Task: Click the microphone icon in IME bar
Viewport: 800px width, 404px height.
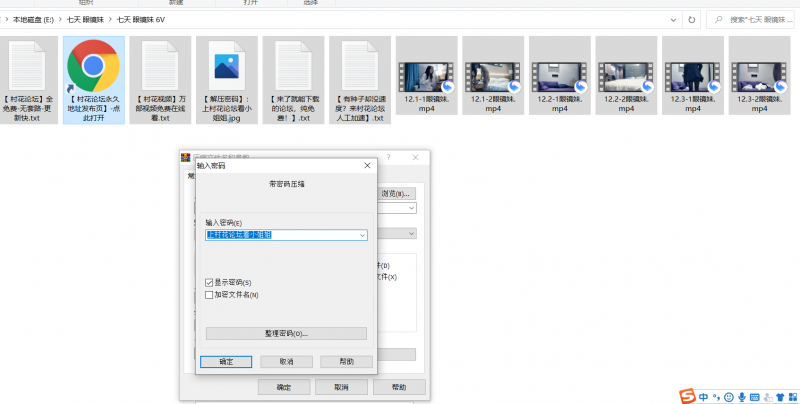Action: (x=740, y=396)
